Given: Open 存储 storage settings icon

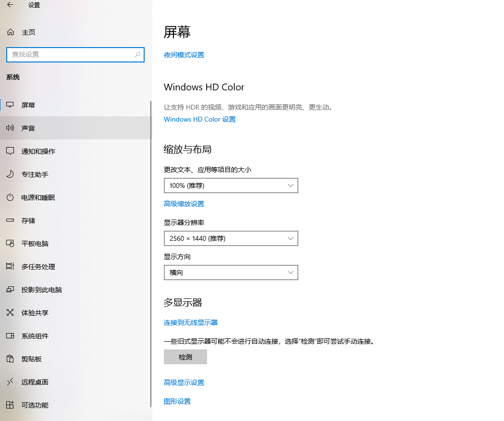Looking at the screenshot, I should point(11,220).
